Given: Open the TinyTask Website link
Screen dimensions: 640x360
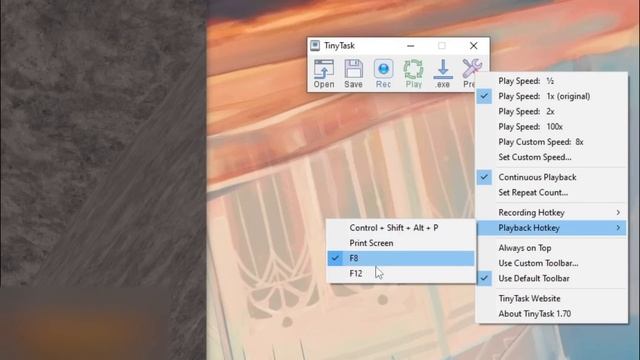Looking at the screenshot, I should 552,298.
